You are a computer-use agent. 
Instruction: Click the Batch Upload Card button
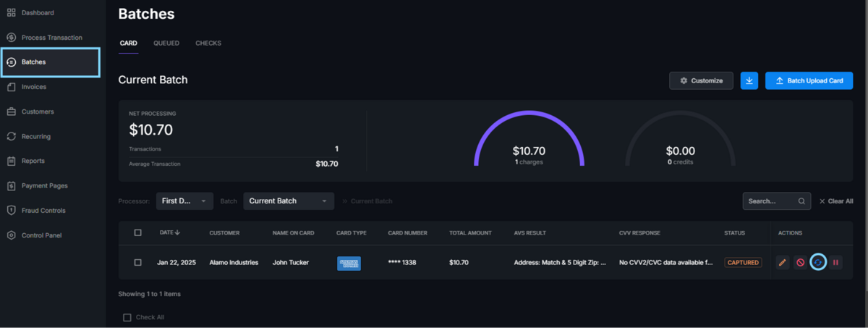tap(809, 80)
